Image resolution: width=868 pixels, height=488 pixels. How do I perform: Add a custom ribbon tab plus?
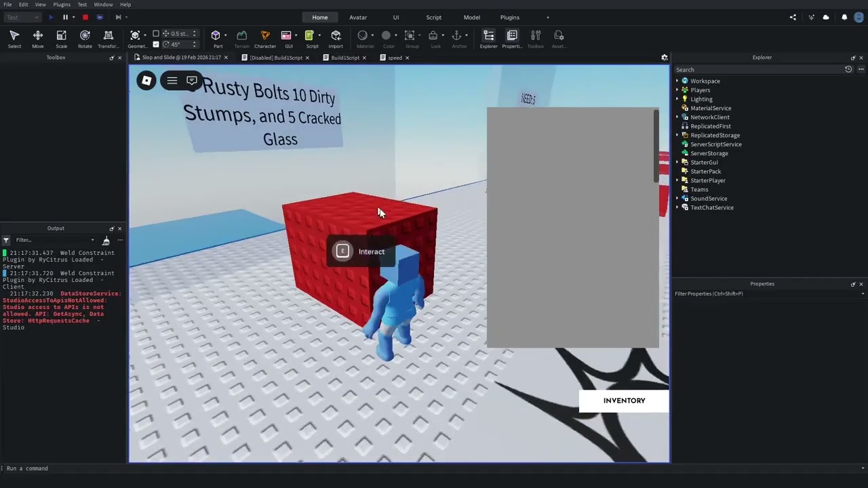point(548,17)
